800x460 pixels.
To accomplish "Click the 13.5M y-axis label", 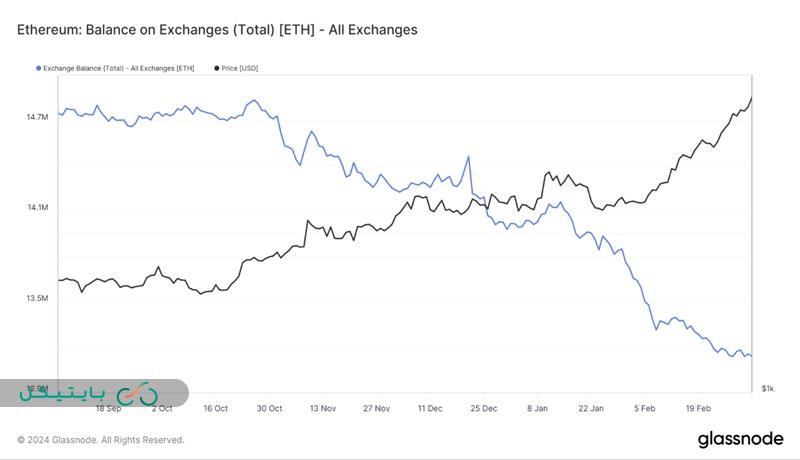I will click(37, 298).
